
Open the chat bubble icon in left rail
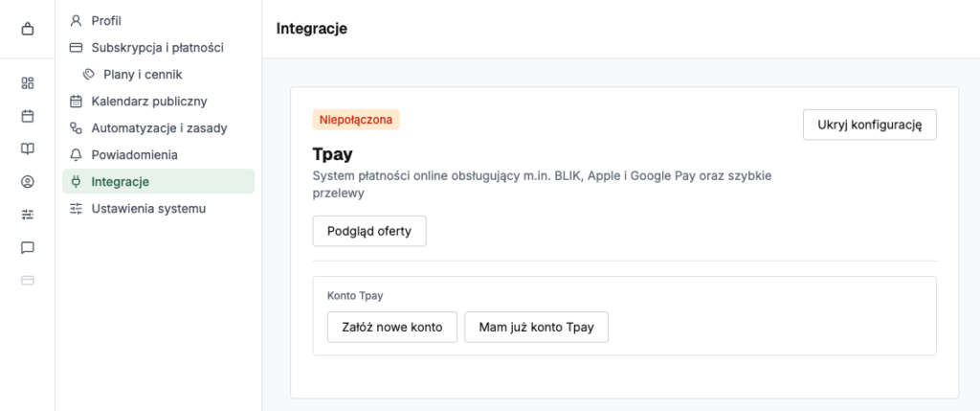pyautogui.click(x=28, y=248)
